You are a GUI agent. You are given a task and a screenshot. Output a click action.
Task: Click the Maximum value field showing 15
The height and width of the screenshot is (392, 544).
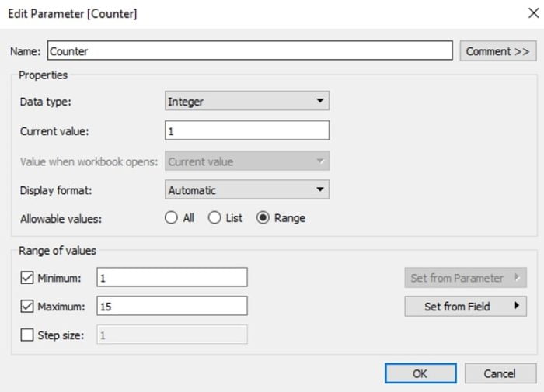point(172,306)
